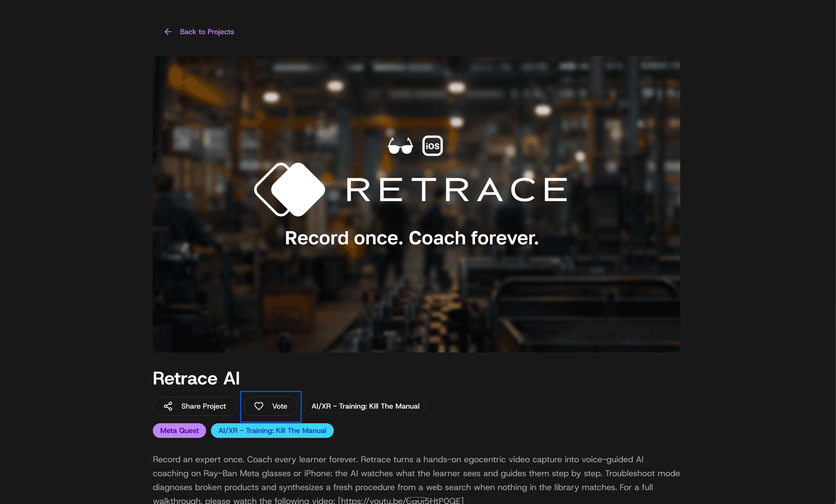Click the Retrace AI project title
The width and height of the screenshot is (836, 504).
(196, 378)
